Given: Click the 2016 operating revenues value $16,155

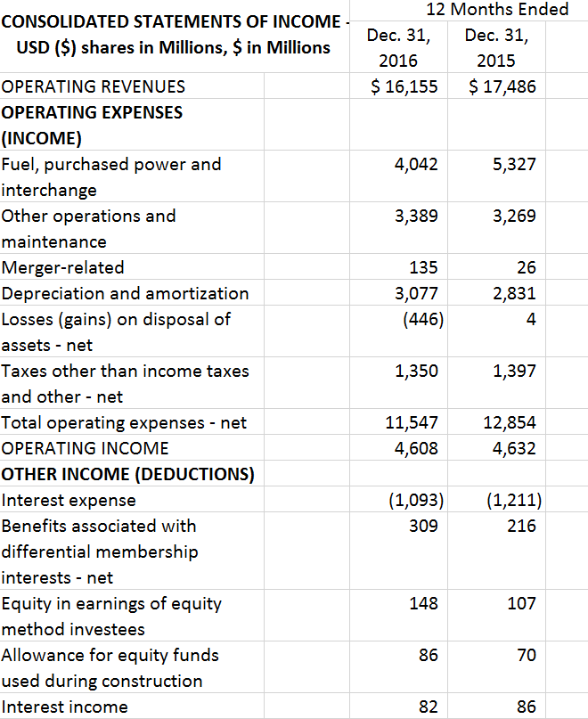Looking at the screenshot, I should click(404, 86).
